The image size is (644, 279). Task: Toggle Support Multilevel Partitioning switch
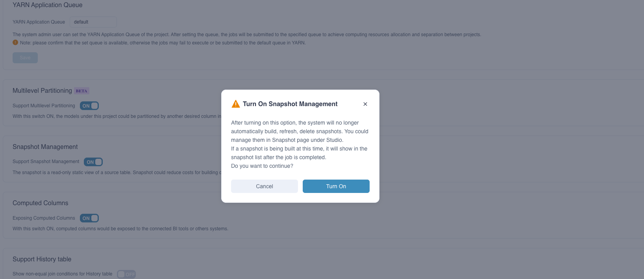click(x=89, y=106)
